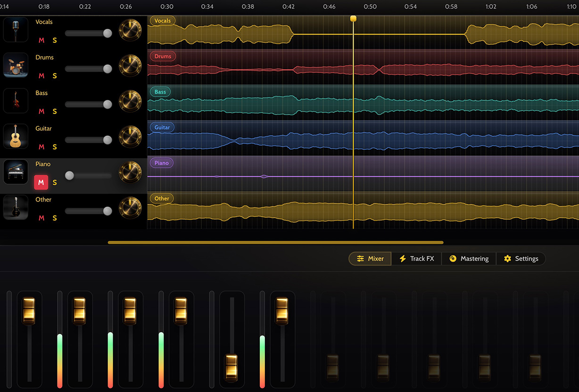Click the acoustic Guitar track icon
Image resolution: width=579 pixels, height=392 pixels.
(16, 136)
